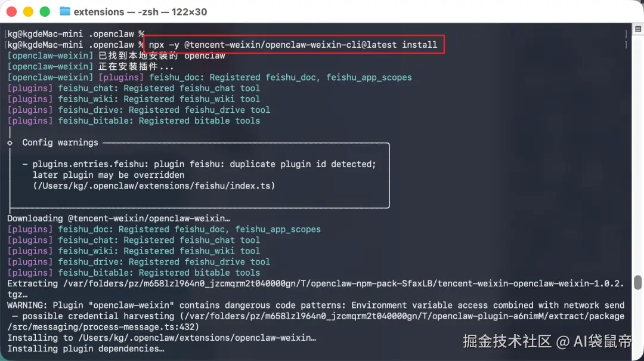Click the WARNING dangerous code patterns line

point(315,305)
